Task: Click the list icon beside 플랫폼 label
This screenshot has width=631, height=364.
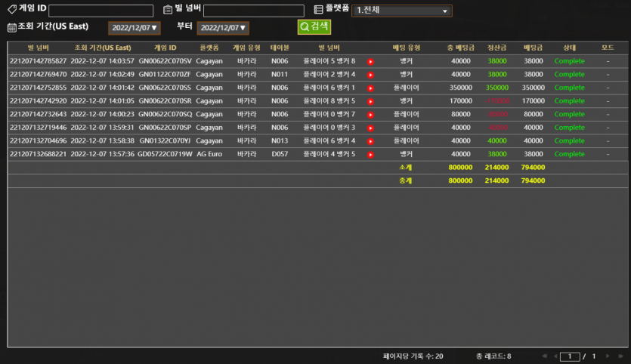Action: tap(318, 9)
